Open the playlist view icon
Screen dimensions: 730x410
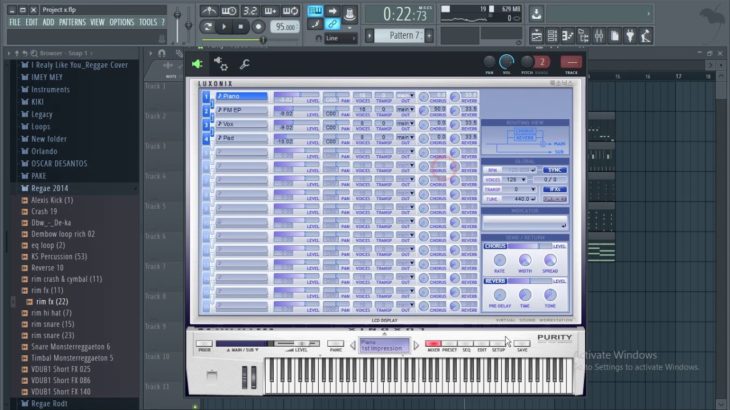[536, 36]
